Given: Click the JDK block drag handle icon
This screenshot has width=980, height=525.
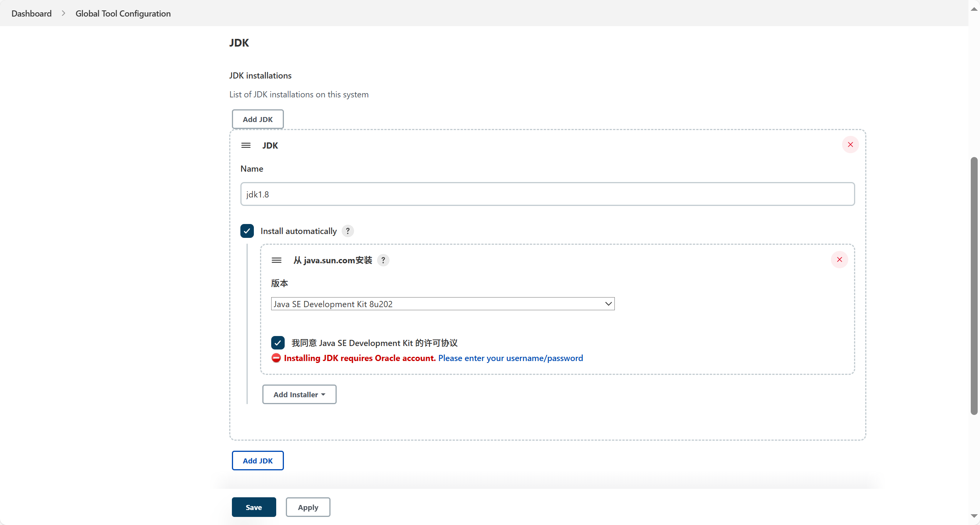Looking at the screenshot, I should [x=246, y=145].
